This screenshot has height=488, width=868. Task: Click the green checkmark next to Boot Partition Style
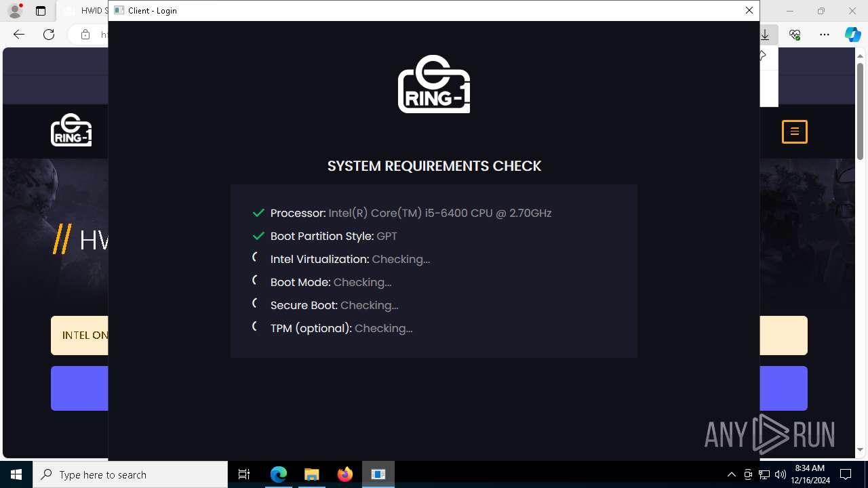tap(258, 236)
